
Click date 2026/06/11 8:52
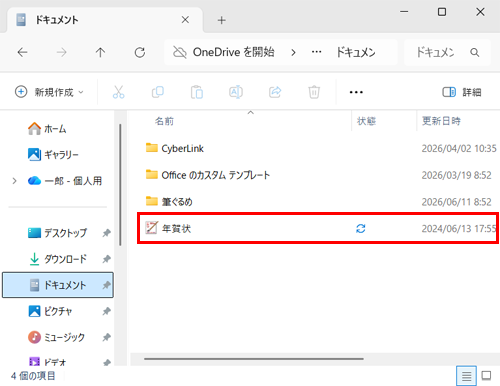456,202
